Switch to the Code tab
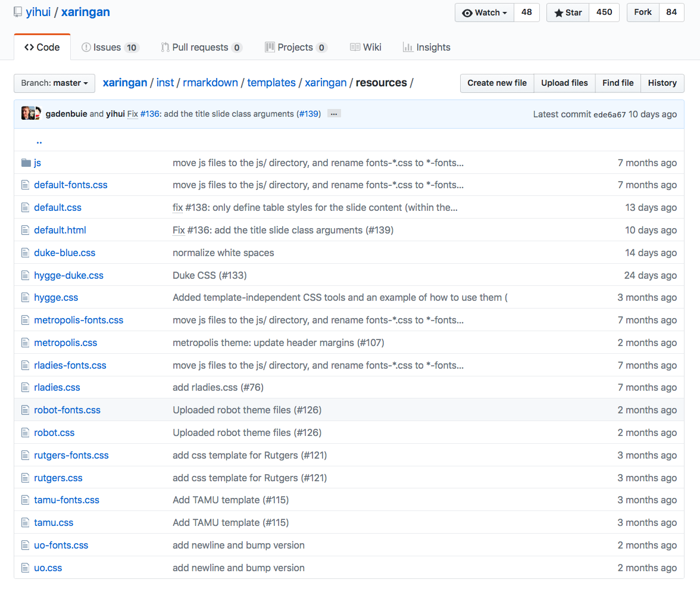 click(x=42, y=47)
